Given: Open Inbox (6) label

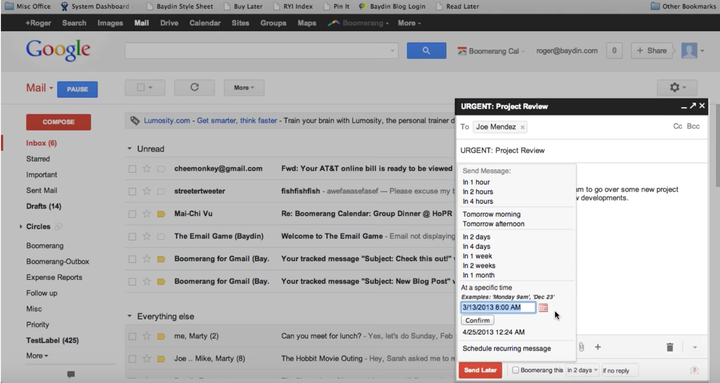Looking at the screenshot, I should point(41,143).
